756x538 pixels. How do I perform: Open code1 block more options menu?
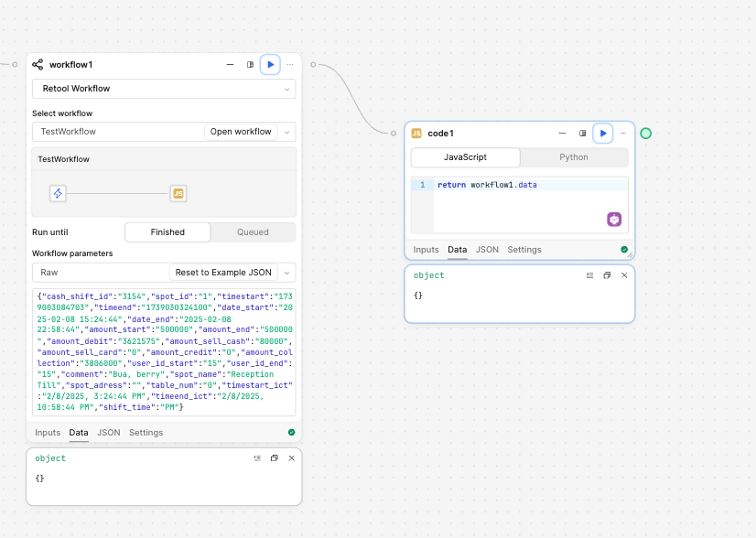click(x=622, y=134)
